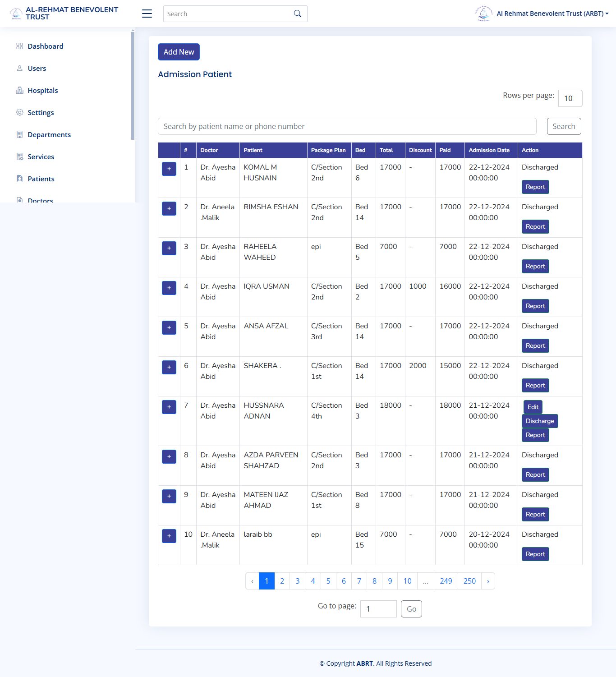Expand the row for KOMAL M HUSNAIN
Screen dimensions: 616x677
[x=169, y=169]
